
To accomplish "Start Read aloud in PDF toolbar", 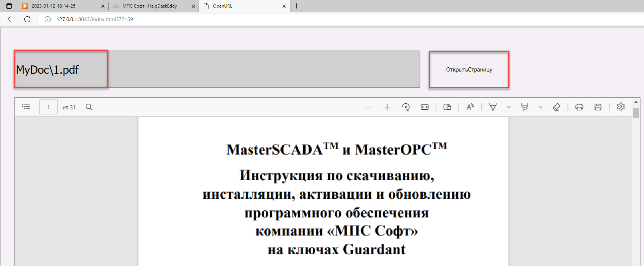I will (470, 107).
